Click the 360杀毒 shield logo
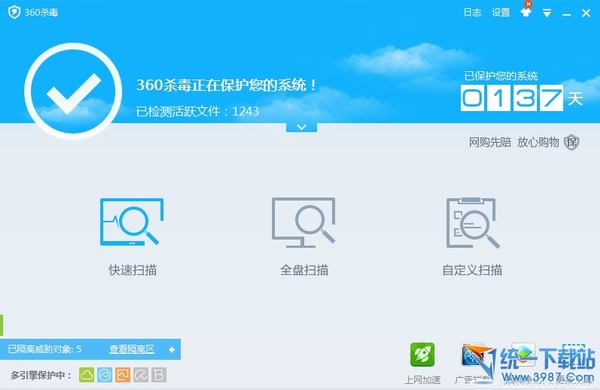 point(14,12)
